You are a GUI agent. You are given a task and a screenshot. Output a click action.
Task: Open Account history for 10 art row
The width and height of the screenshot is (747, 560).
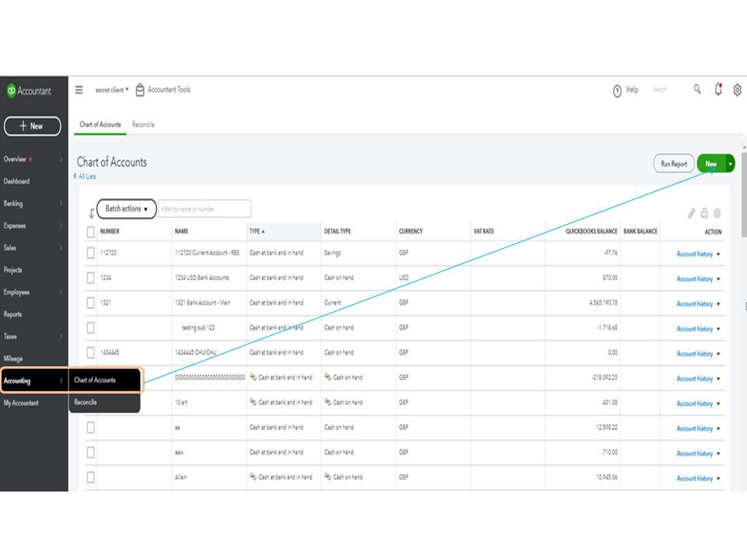(x=695, y=404)
